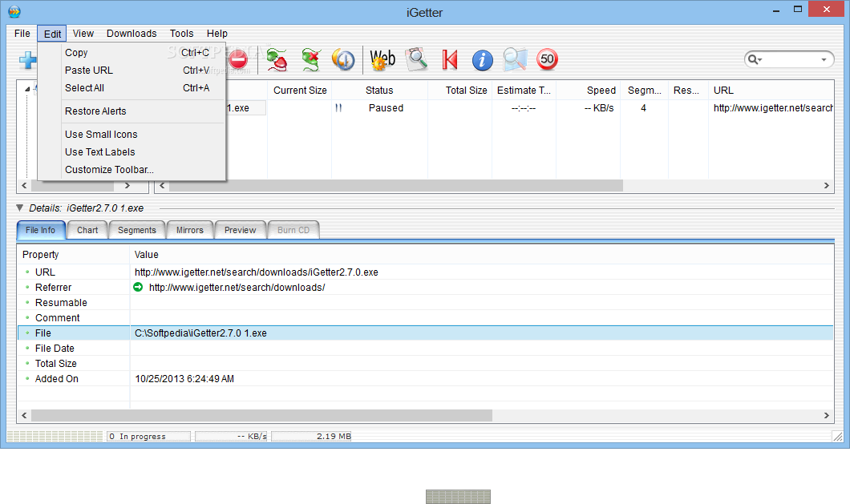Image resolution: width=850 pixels, height=504 pixels.
Task: Click the http://www.igetter.net/search URL cell
Action: click(772, 108)
